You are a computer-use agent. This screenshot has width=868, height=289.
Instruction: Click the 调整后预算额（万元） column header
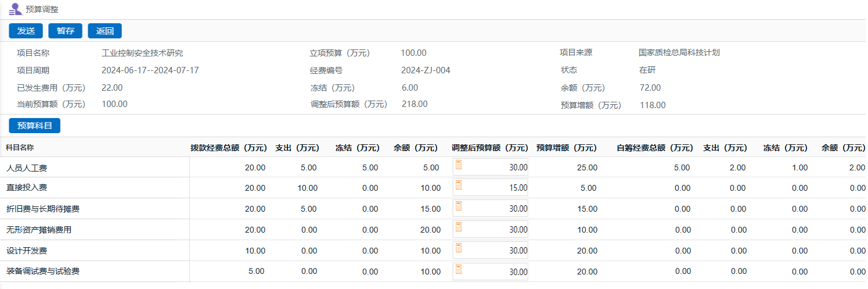point(490,148)
